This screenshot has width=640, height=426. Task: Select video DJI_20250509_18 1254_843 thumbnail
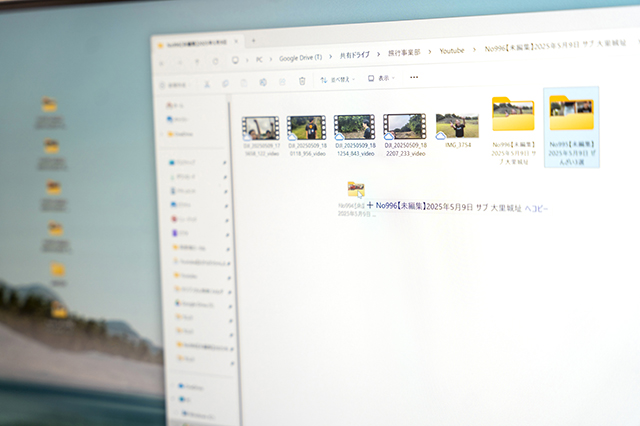pos(354,127)
